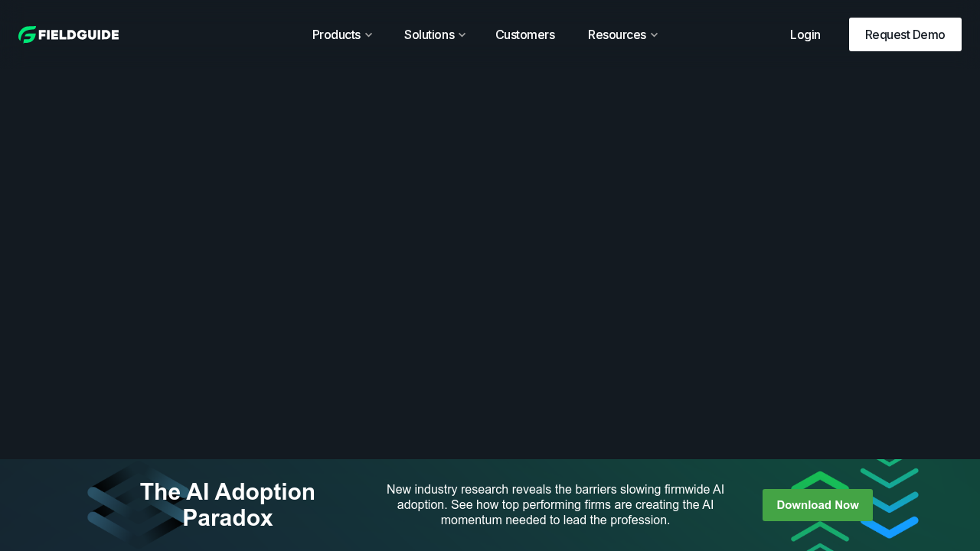This screenshot has height=551, width=980.
Task: Select the Solutions nav item
Action: click(x=429, y=34)
